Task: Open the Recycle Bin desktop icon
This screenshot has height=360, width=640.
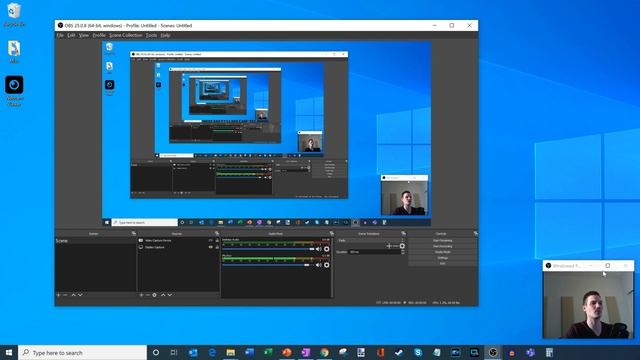Action: 14,15
